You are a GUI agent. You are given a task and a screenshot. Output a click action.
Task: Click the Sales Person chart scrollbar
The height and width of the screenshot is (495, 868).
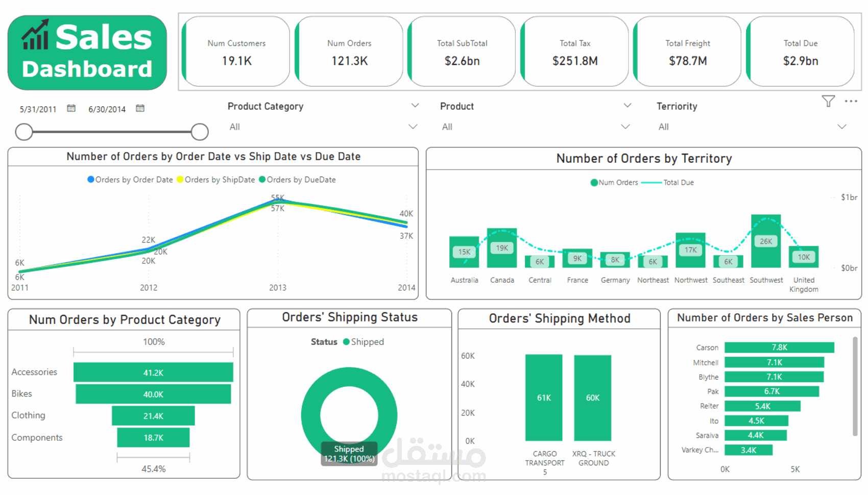855,386
